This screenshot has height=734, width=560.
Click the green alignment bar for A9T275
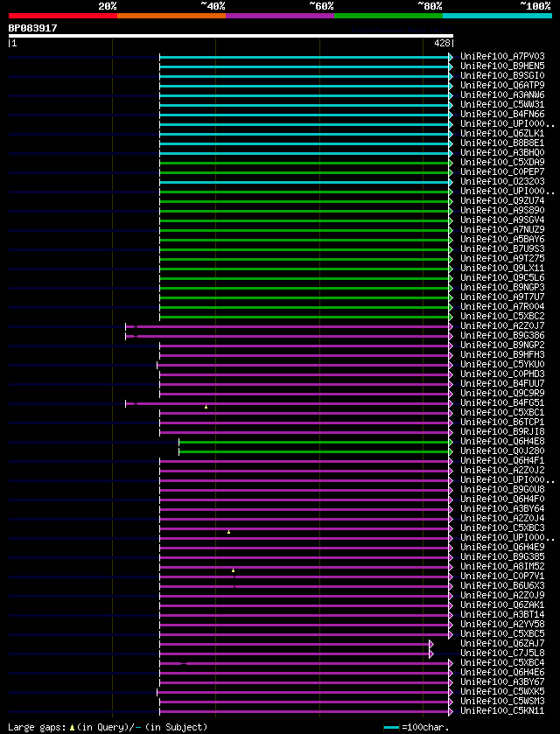(304, 259)
